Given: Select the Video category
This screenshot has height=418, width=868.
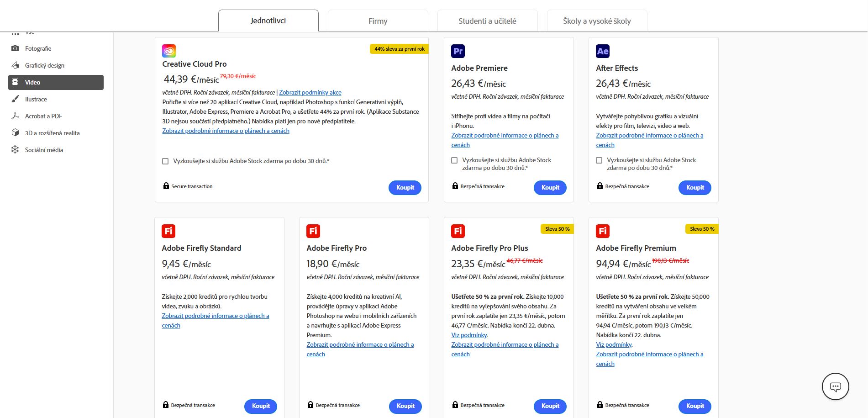Looking at the screenshot, I should [x=56, y=82].
